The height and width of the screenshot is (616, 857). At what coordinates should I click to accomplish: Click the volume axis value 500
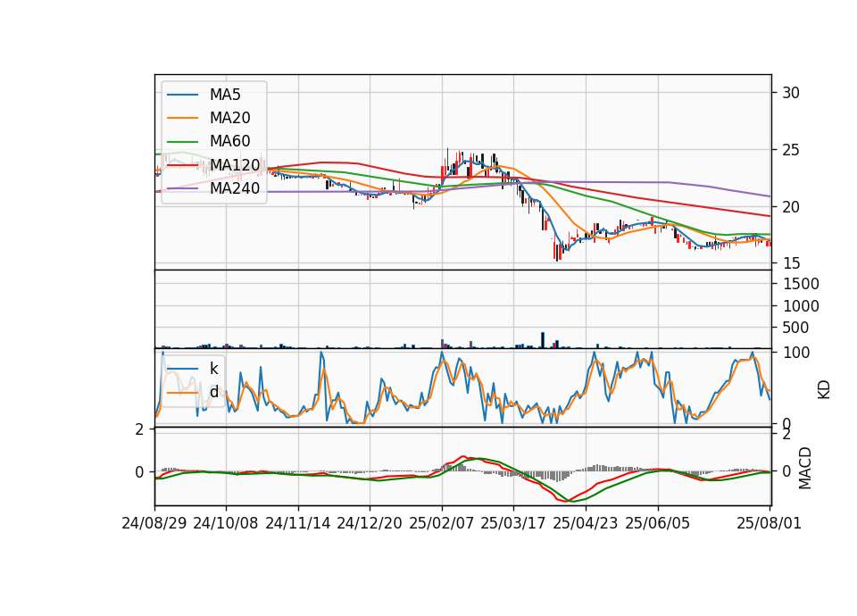point(795,328)
